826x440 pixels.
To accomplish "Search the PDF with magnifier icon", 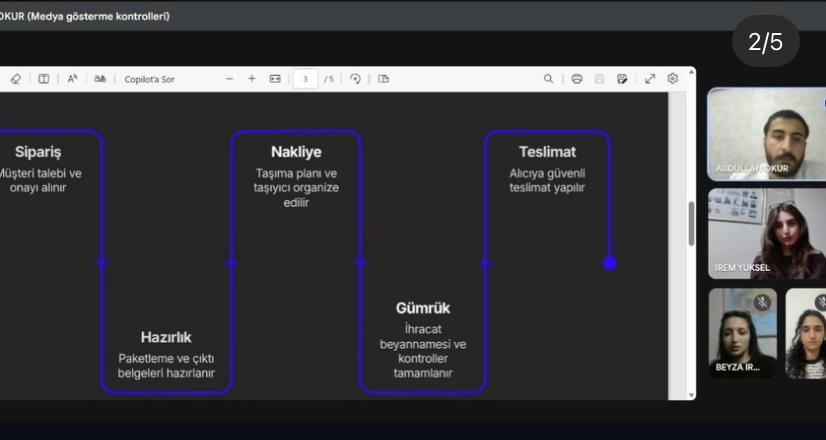I will (x=548, y=79).
